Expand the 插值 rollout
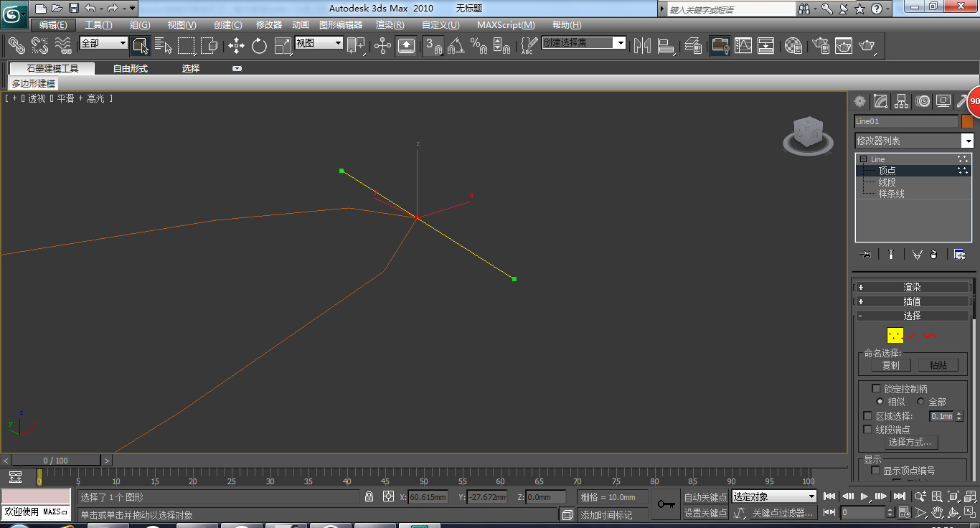 (912, 301)
